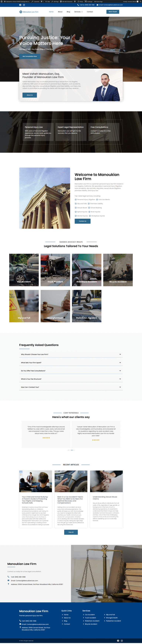This screenshot has width=142, height=644.
Task: Click the WordPress admin bar logo
Action: tap(1, 1)
